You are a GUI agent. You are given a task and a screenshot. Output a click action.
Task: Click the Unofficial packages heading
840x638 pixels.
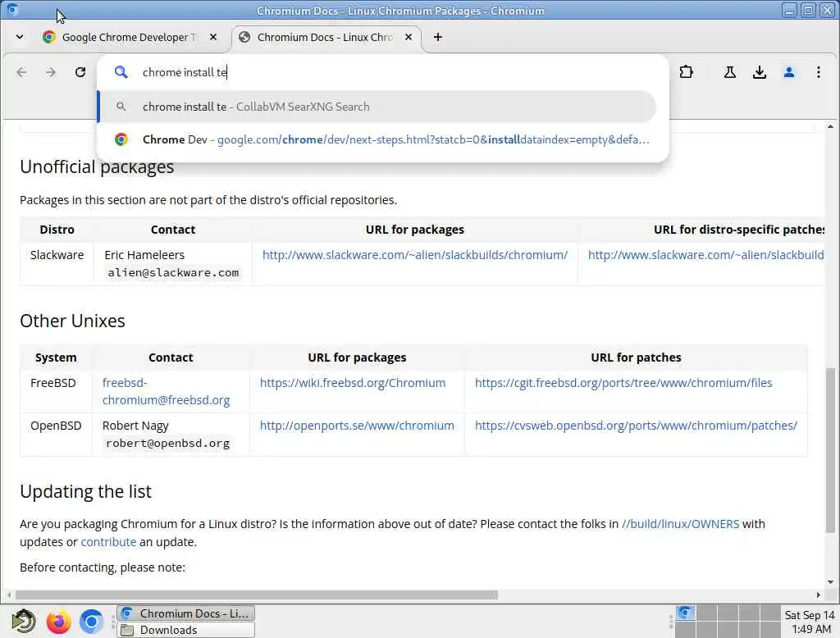tap(97, 167)
